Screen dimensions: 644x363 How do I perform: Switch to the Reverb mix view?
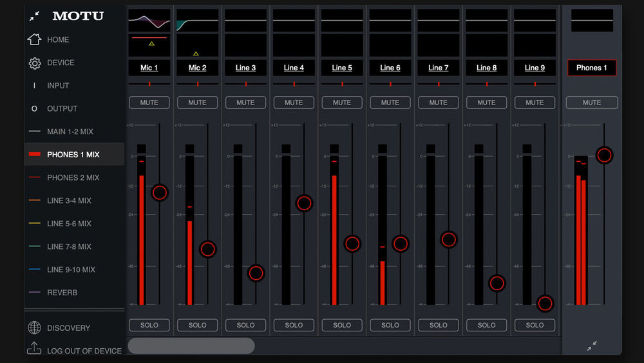tap(62, 293)
